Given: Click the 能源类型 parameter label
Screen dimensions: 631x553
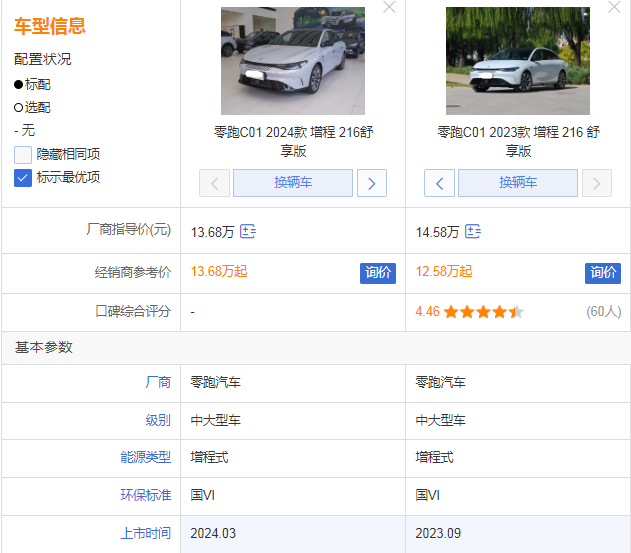Looking at the screenshot, I should tap(145, 457).
